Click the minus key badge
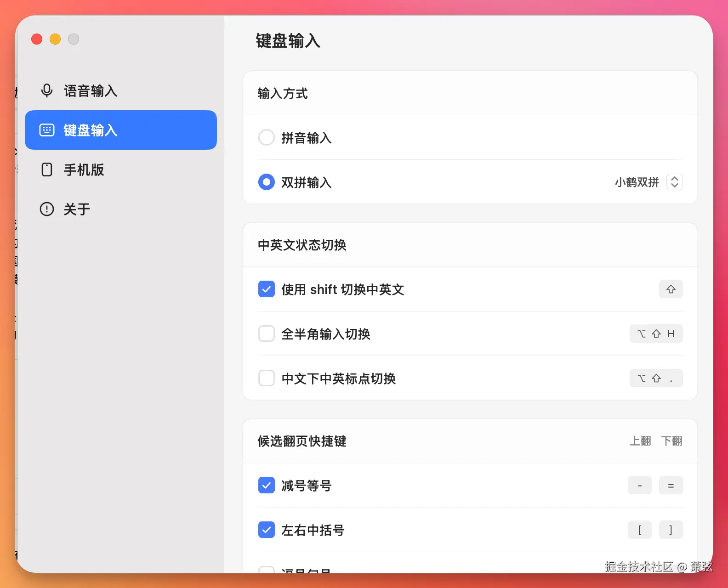Screen dimensions: 728x588 click(x=640, y=485)
